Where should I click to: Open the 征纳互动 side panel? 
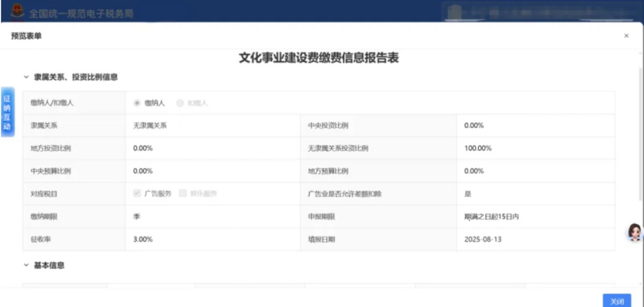(x=7, y=112)
